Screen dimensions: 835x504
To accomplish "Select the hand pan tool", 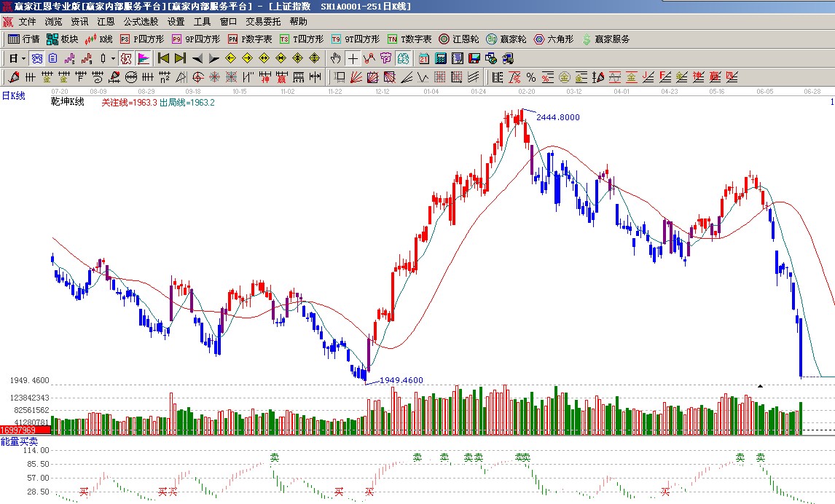I will pyautogui.click(x=335, y=58).
